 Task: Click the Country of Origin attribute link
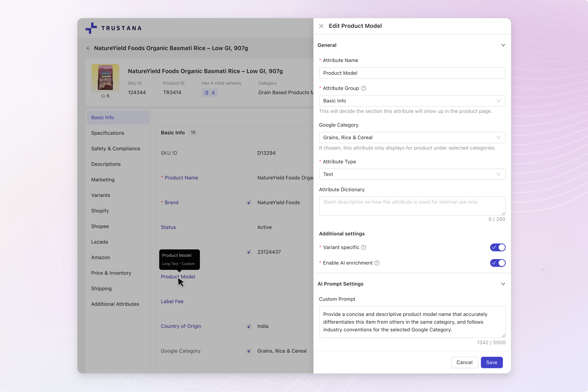181,326
